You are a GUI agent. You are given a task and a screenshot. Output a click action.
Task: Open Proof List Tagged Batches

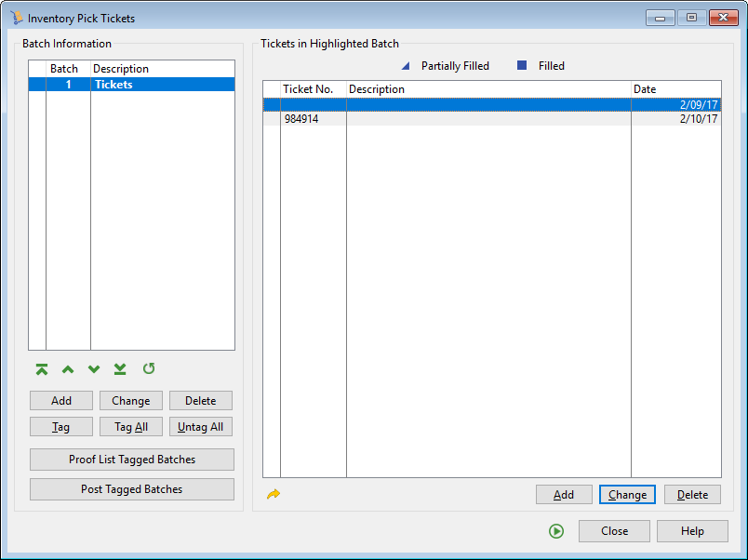(x=132, y=460)
